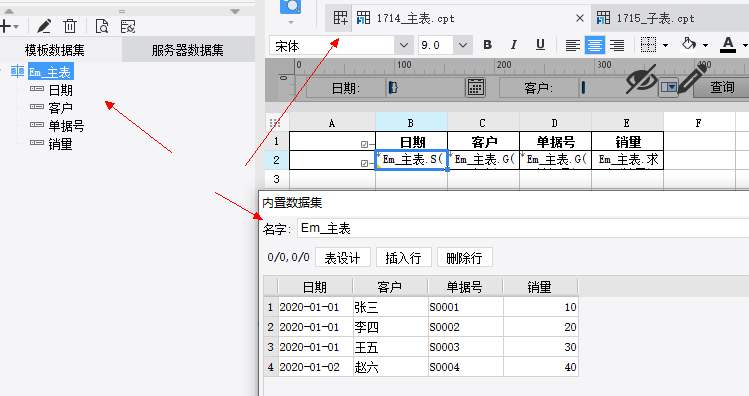
Task: Click the 客户 column header in built-in dataset
Action: tap(390, 287)
